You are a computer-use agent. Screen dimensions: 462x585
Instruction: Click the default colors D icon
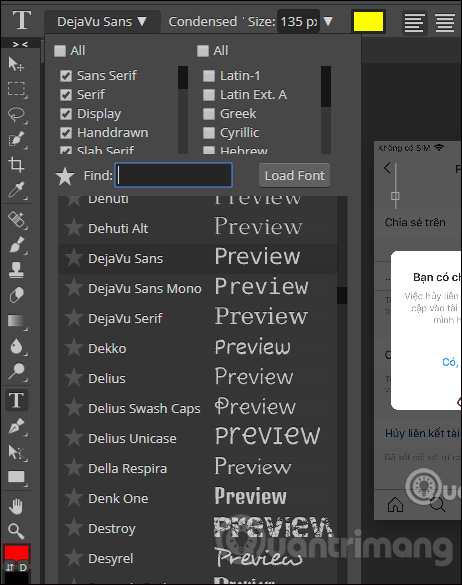pyautogui.click(x=23, y=567)
